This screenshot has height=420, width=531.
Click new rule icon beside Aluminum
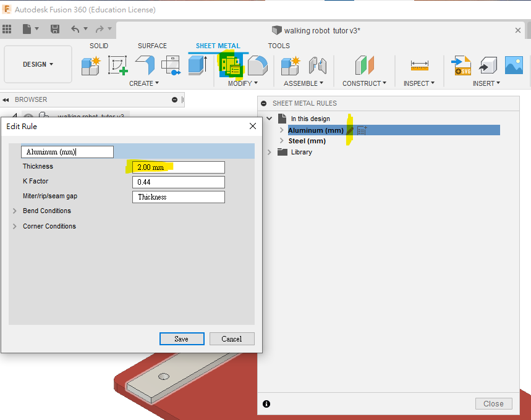(x=362, y=130)
